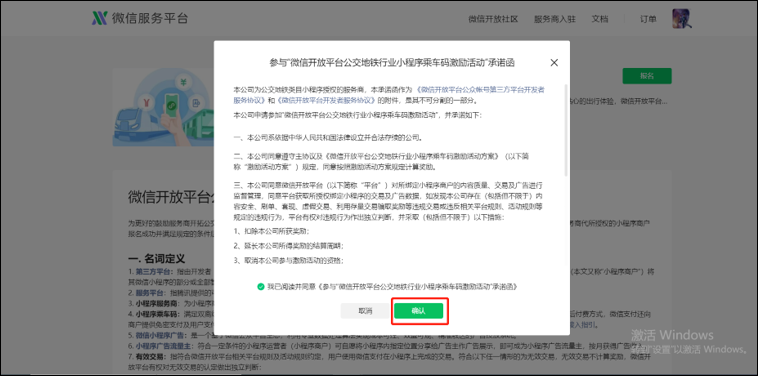Image resolution: width=758 pixels, height=376 pixels.
Task: Click the 有效交易 term on background page
Action: click(x=150, y=357)
